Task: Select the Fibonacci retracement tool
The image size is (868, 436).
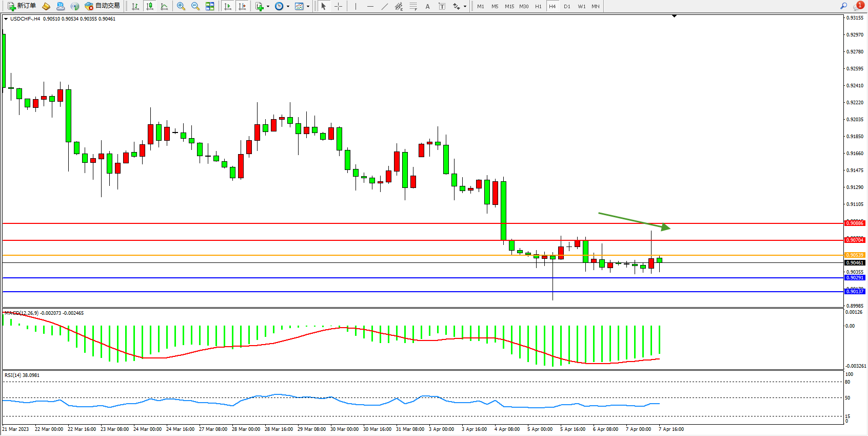Action: pos(413,6)
